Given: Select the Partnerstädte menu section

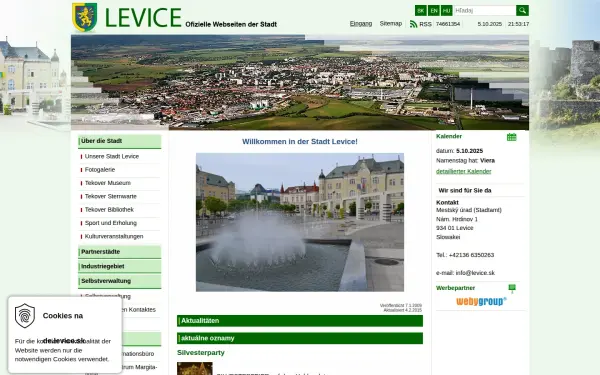Looking at the screenshot, I should coord(120,252).
